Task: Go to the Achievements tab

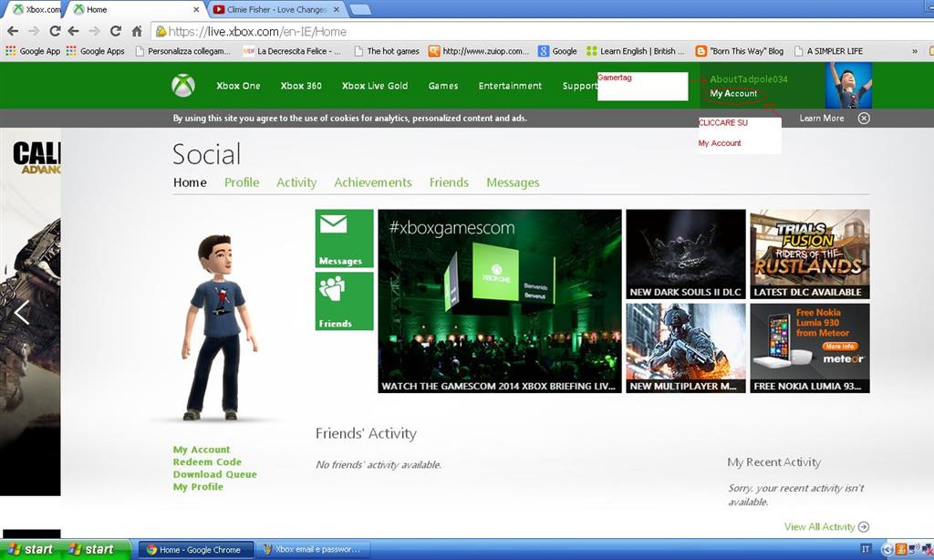Action: coord(373,182)
